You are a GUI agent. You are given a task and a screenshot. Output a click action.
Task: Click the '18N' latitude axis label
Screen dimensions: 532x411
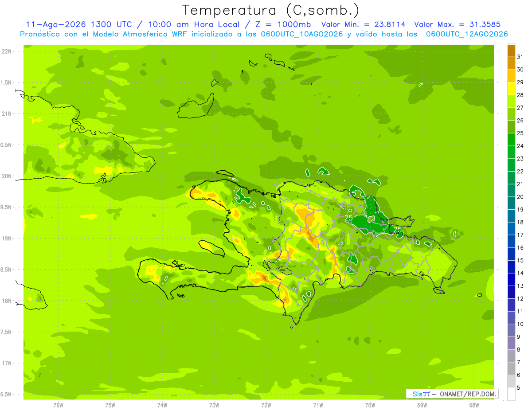(x=6, y=301)
